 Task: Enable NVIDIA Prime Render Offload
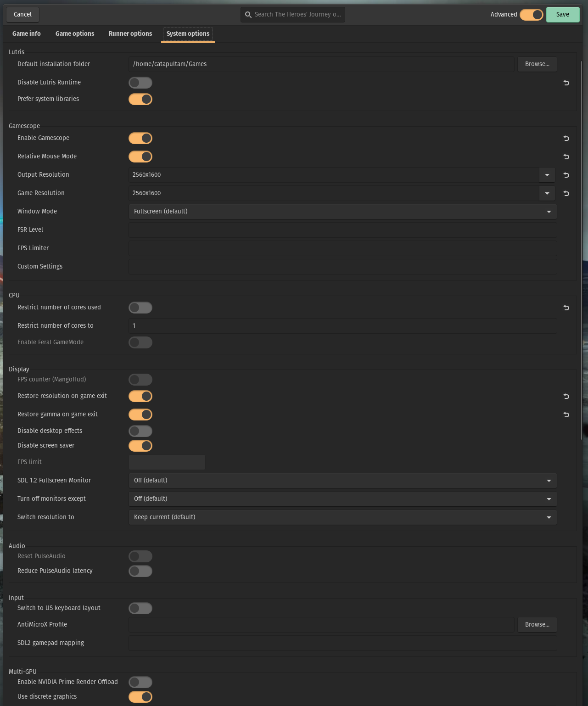140,682
